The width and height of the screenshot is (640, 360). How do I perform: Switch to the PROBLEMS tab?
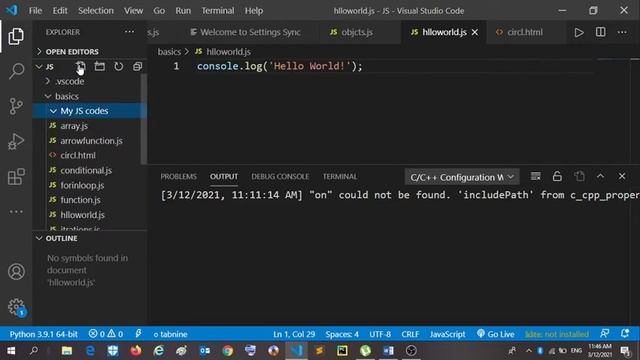tap(178, 176)
